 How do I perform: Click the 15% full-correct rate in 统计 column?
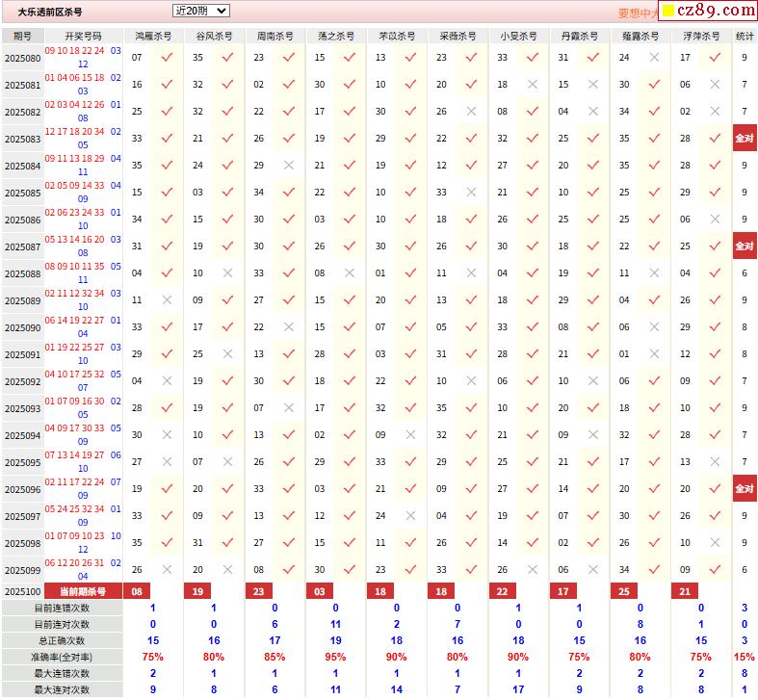click(744, 657)
